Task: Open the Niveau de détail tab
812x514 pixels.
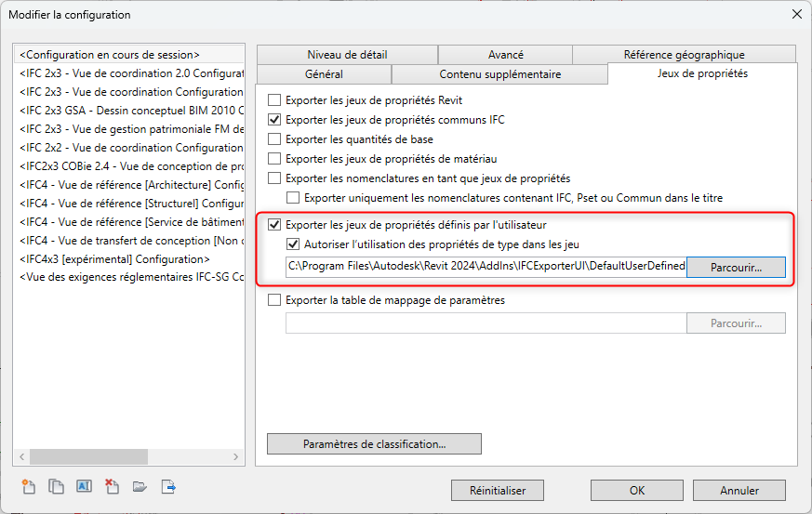Action: click(x=347, y=55)
